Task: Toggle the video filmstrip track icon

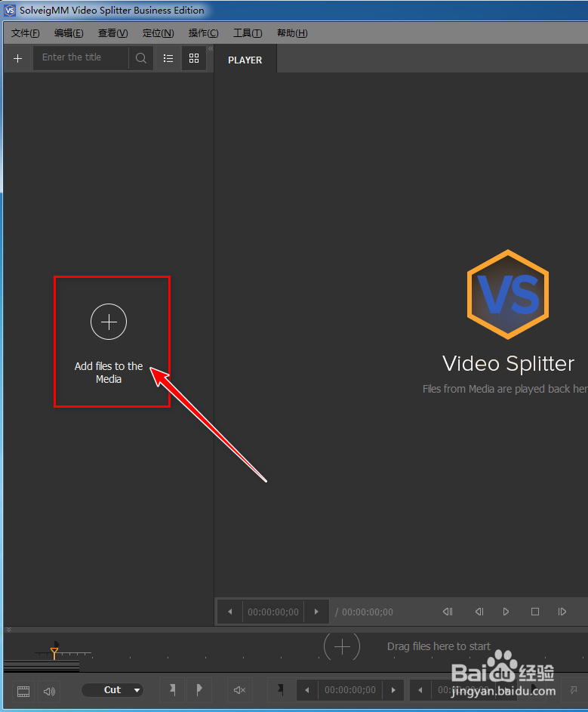Action: 23,691
